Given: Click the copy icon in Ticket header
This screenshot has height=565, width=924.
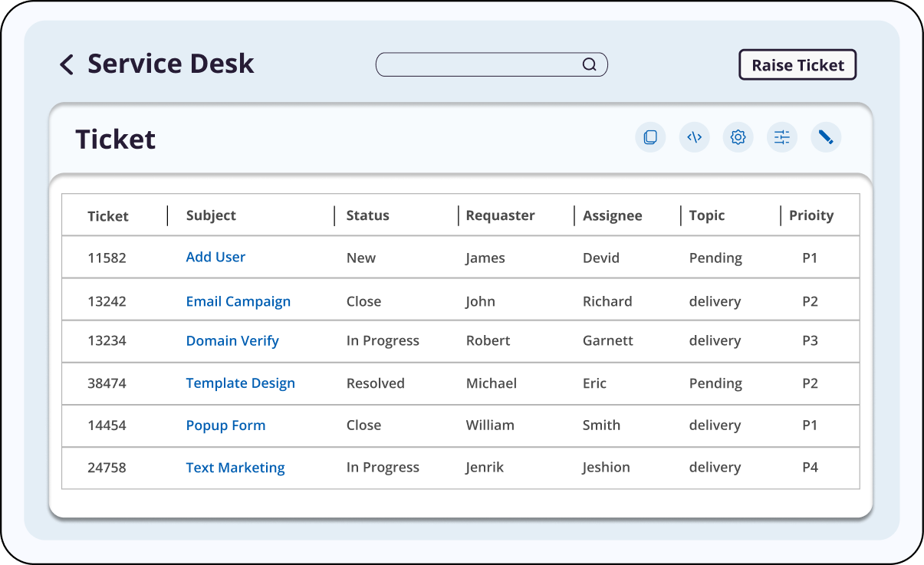Looking at the screenshot, I should tap(650, 137).
